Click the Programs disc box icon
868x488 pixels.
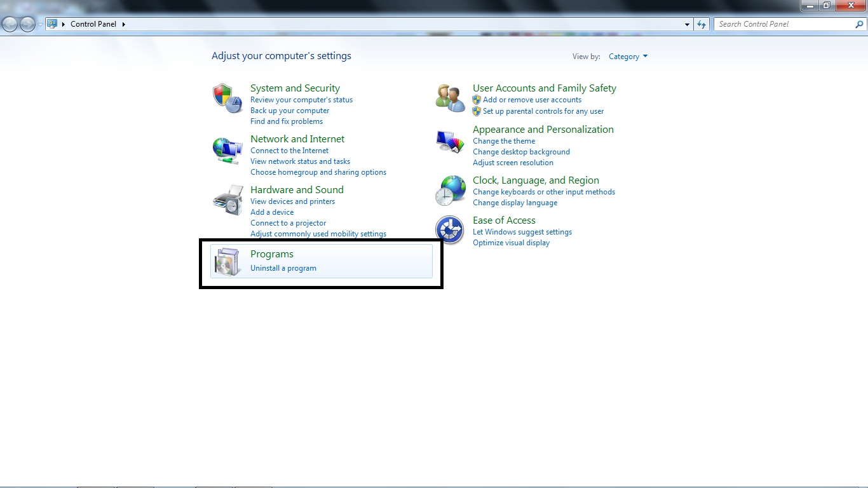227,261
